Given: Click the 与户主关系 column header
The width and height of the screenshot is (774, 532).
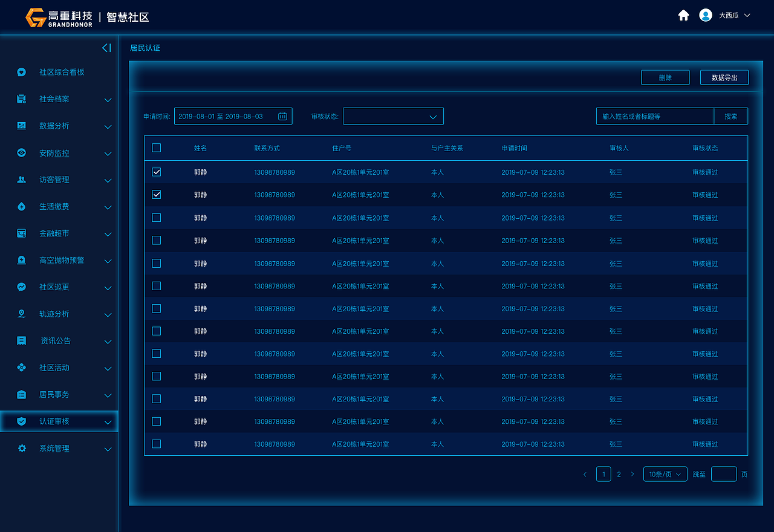Looking at the screenshot, I should pyautogui.click(x=447, y=148).
